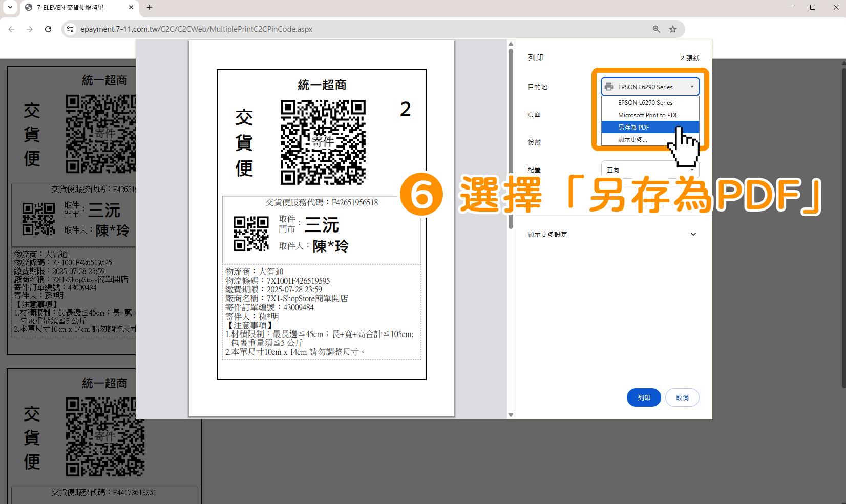Click 物流條碼：7X1001F426519595 in preview
The image size is (846, 504).
click(x=278, y=281)
